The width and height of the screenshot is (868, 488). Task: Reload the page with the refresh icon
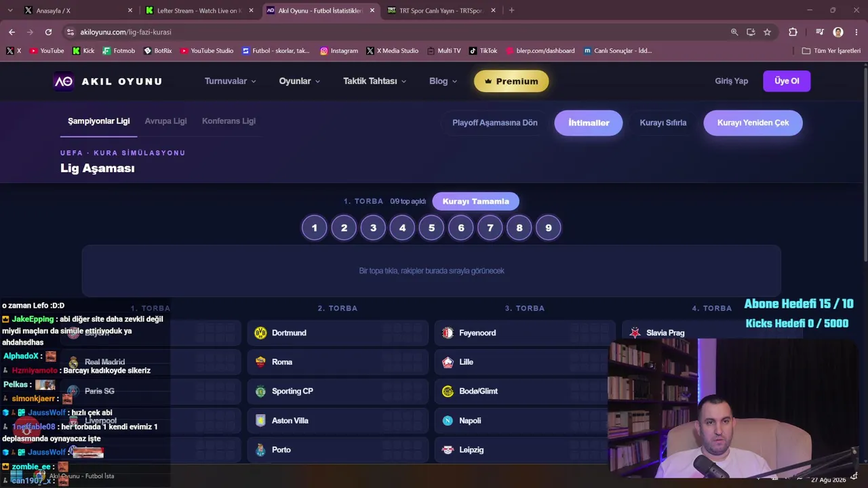[x=48, y=32]
